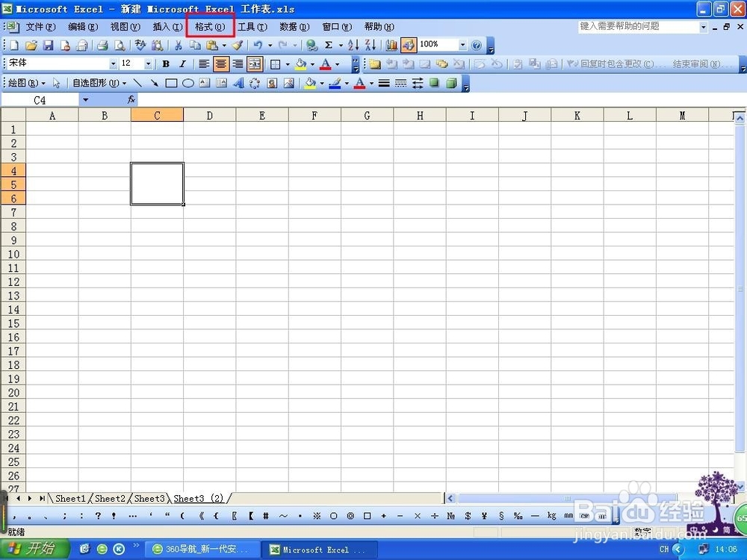The width and height of the screenshot is (747, 560).
Task: Toggle Bold formatting
Action: click(166, 63)
